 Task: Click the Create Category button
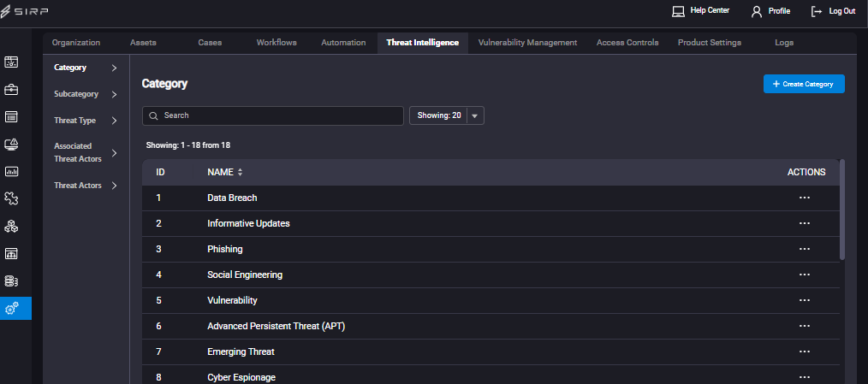[804, 84]
